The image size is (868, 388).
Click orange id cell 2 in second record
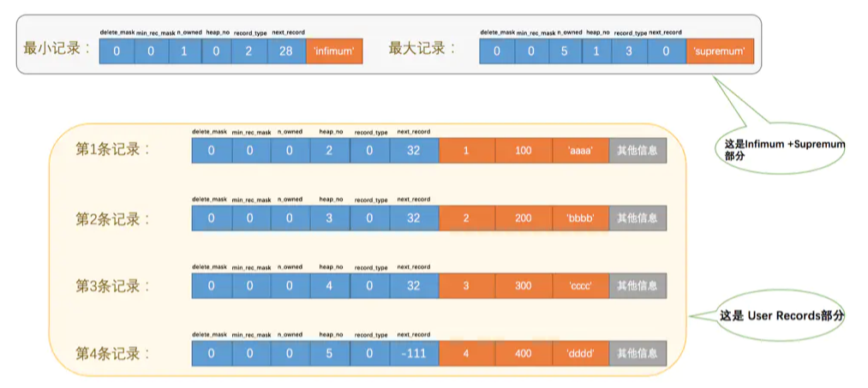point(467,218)
